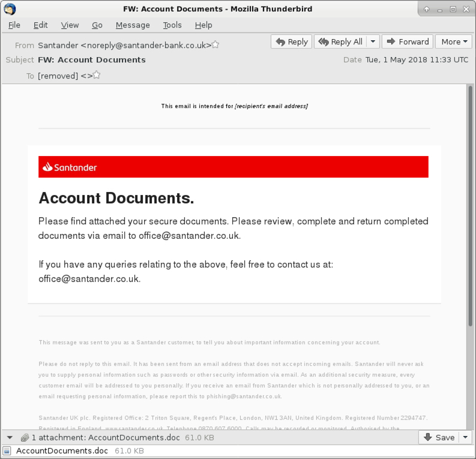Save the attachment with Save button

tap(439, 437)
